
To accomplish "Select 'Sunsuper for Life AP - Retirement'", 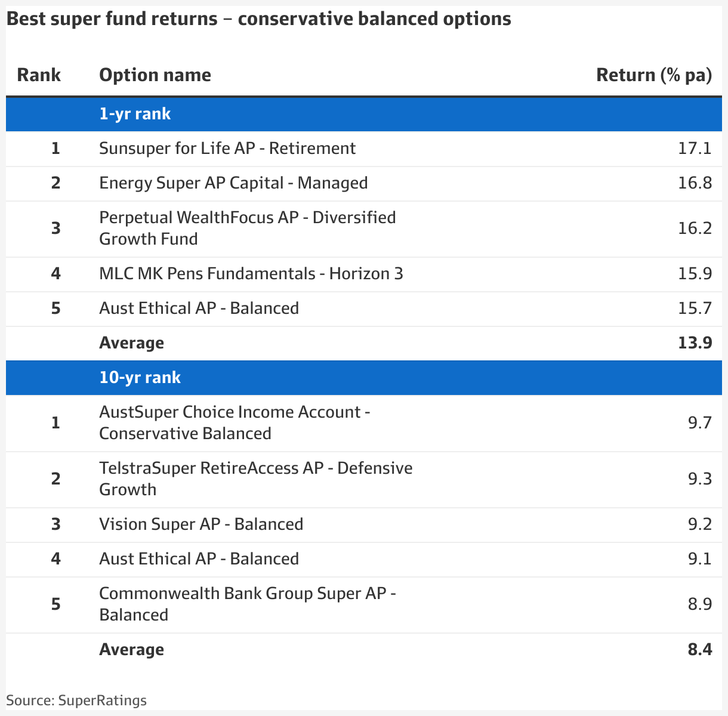I will tap(227, 149).
